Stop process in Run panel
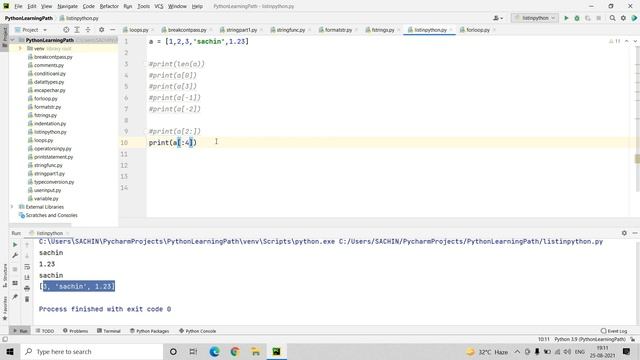 pyautogui.click(x=15, y=269)
